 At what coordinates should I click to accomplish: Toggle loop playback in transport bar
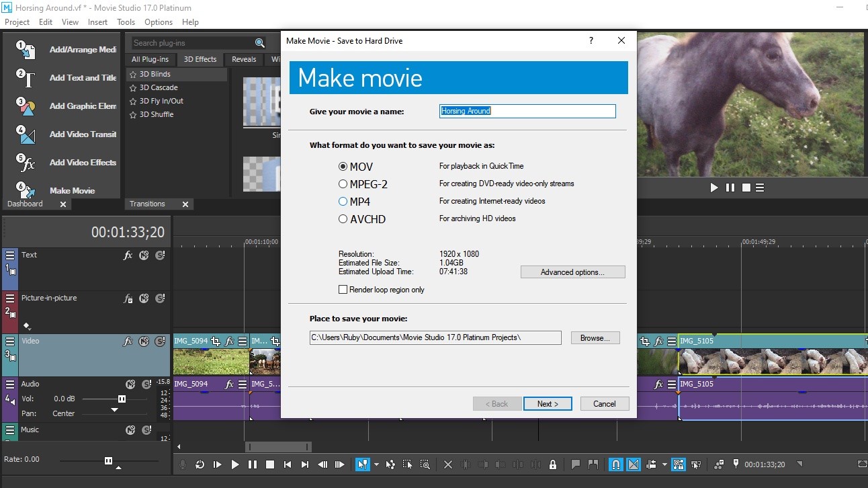200,464
